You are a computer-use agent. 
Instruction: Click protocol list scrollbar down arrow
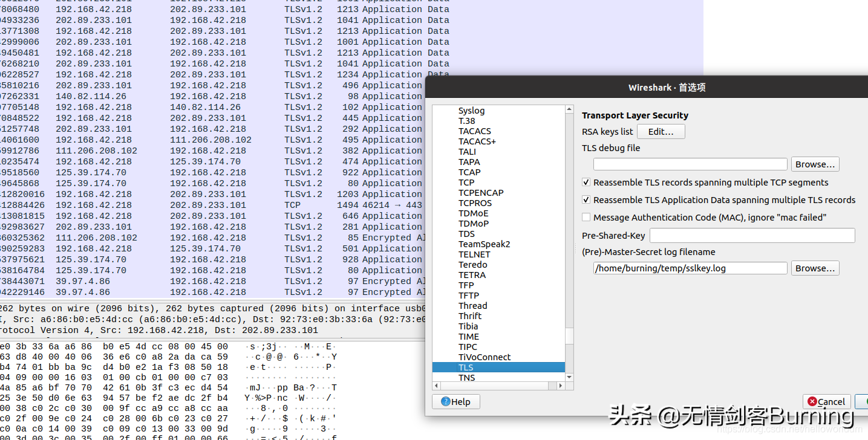[569, 377]
